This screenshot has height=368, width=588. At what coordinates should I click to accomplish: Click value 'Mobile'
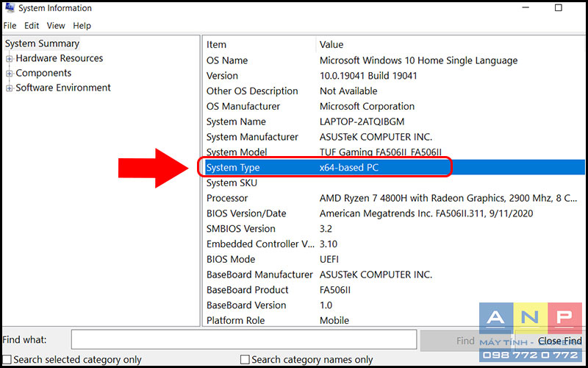(334, 321)
